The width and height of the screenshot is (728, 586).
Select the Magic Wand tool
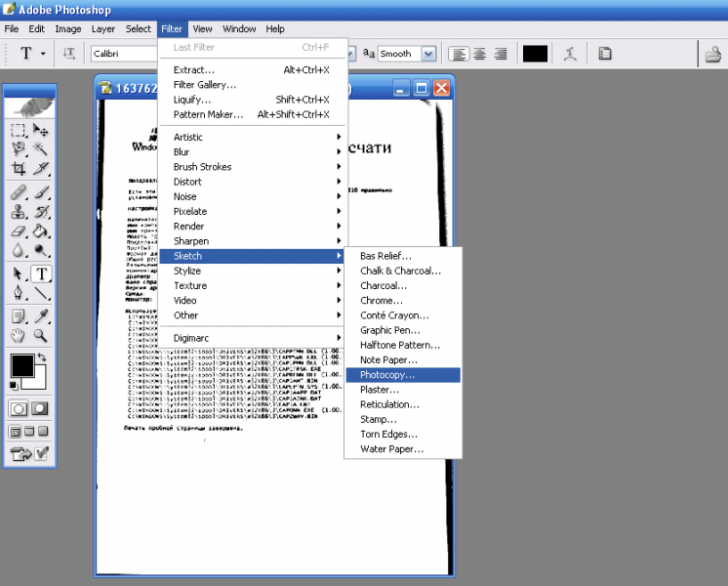pyautogui.click(x=41, y=148)
